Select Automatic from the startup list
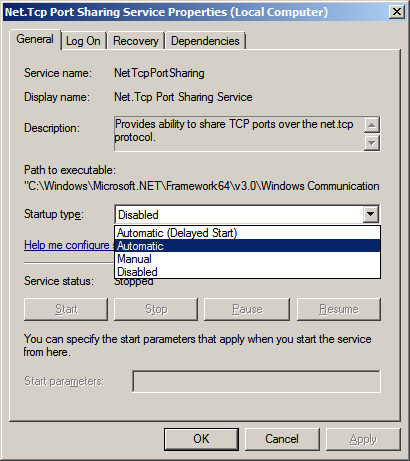The image size is (410, 461). click(x=247, y=246)
